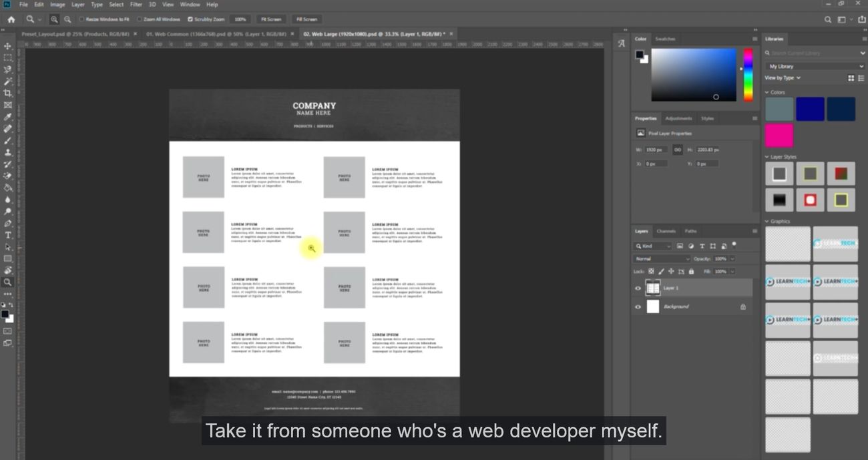
Task: Select the magenta color swatch in Libraries
Action: point(779,136)
